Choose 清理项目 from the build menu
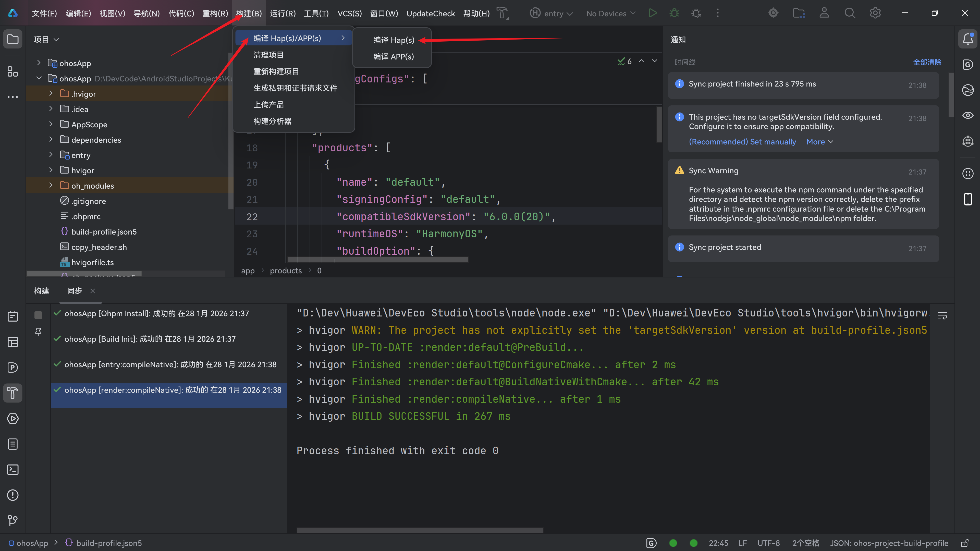Viewport: 980px width, 551px height. (x=268, y=55)
